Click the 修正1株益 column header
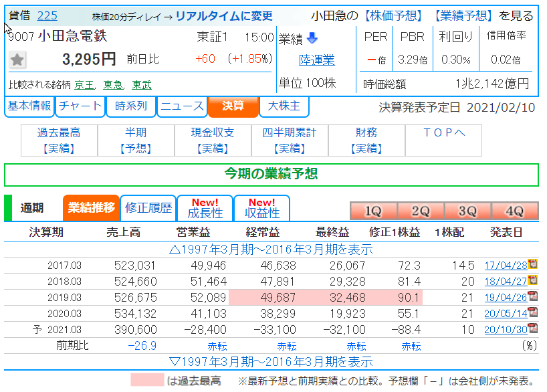547x392 pixels. click(395, 232)
